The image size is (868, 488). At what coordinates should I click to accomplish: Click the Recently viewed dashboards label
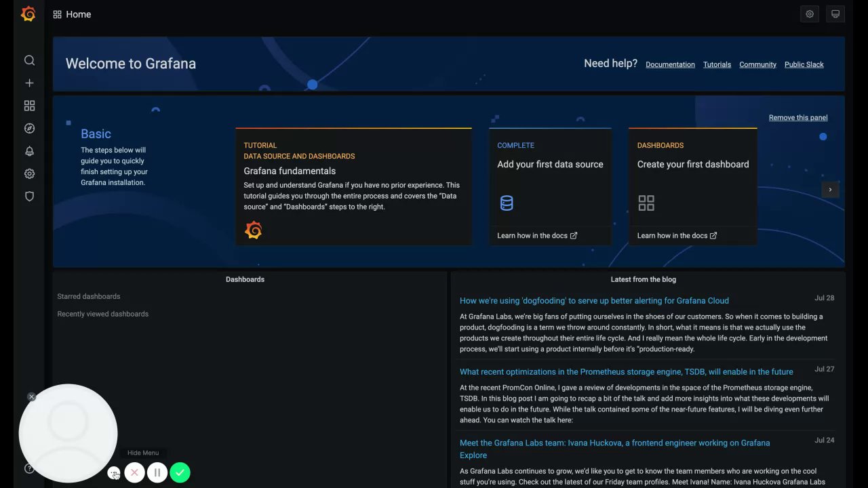(x=103, y=314)
